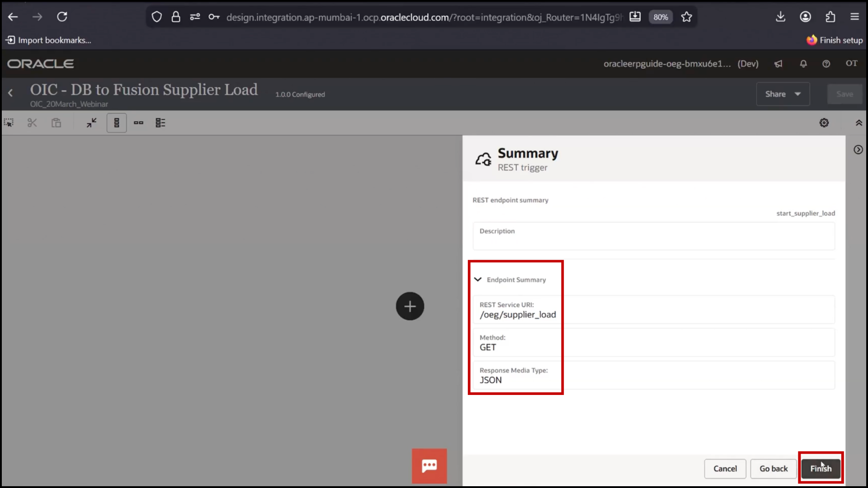868x488 pixels.
Task: Go back using the arrow beside the integration title
Action: (x=10, y=93)
